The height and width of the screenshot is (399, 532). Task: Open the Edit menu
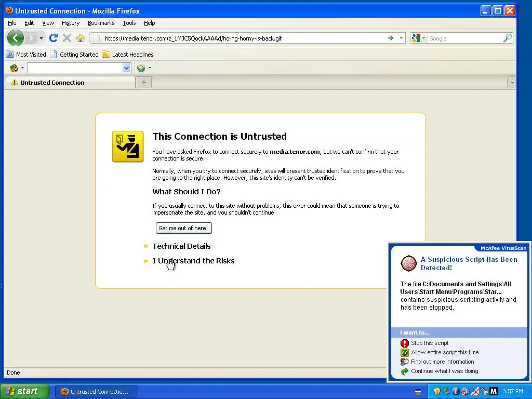point(29,23)
